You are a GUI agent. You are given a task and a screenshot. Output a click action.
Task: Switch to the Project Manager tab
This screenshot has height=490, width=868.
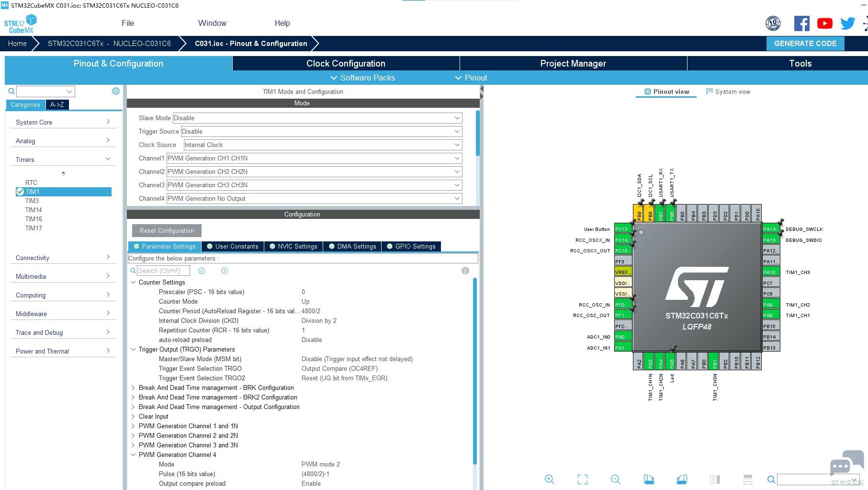tap(573, 63)
